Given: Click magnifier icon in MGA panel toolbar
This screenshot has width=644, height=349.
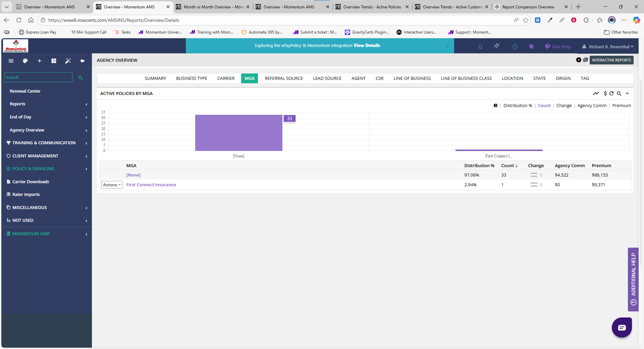Looking at the screenshot, I should 619,94.
